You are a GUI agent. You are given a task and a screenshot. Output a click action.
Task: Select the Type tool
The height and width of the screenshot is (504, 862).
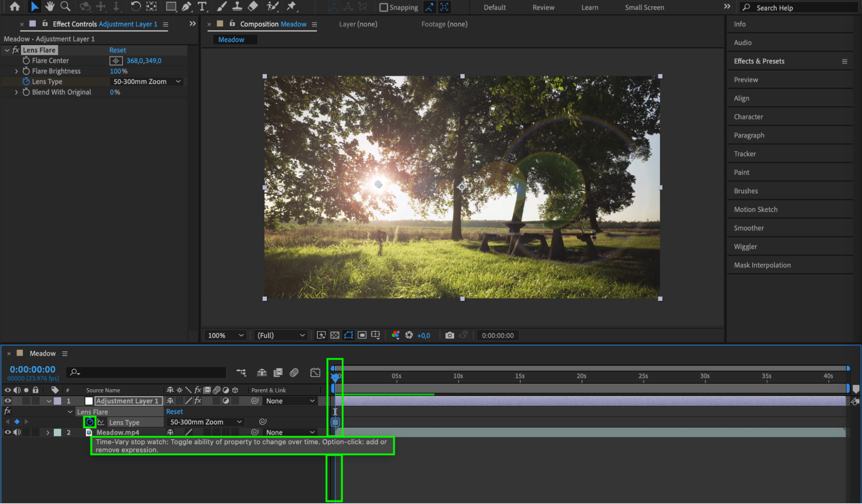(x=202, y=6)
